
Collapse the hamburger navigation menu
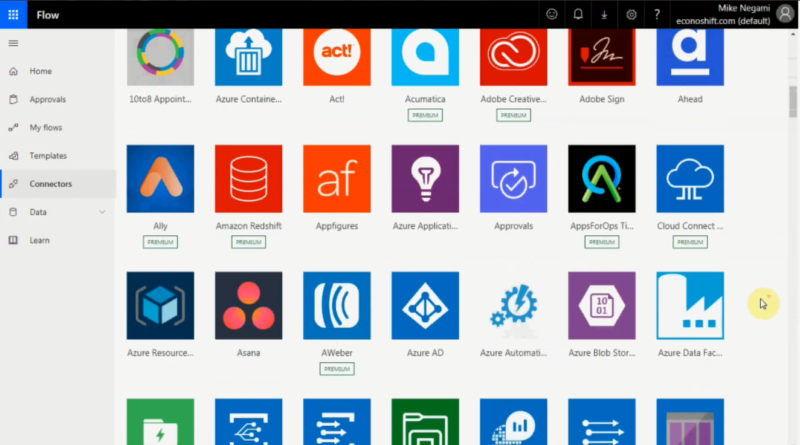coord(13,43)
